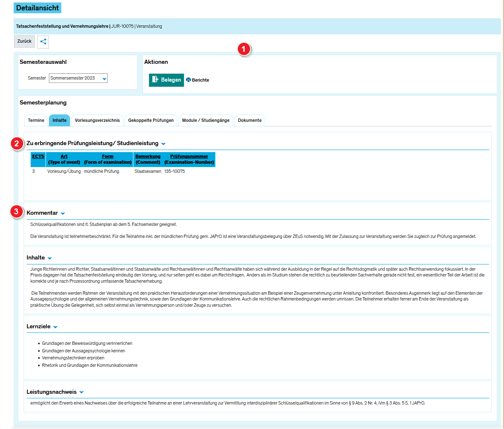Sort table by ECTS column header

pyautogui.click(x=38, y=157)
